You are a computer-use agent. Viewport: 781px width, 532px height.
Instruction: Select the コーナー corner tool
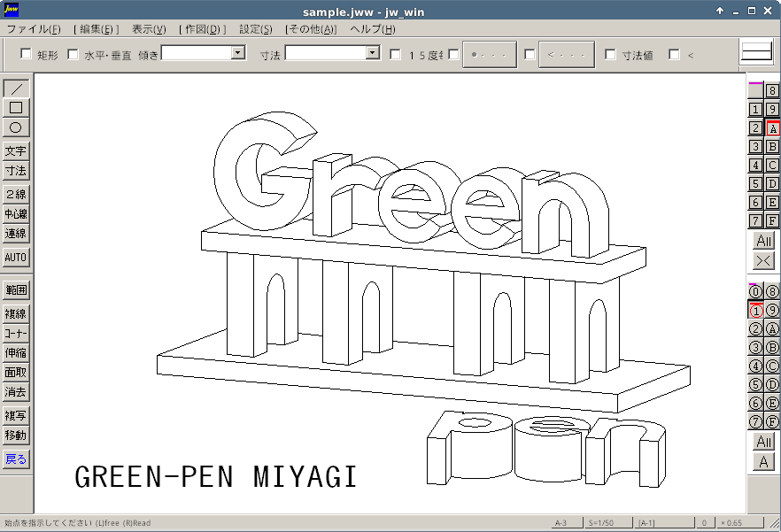click(x=16, y=333)
